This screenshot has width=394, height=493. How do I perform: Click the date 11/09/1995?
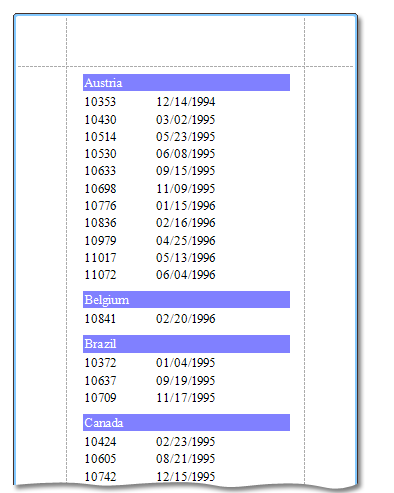pyautogui.click(x=186, y=189)
